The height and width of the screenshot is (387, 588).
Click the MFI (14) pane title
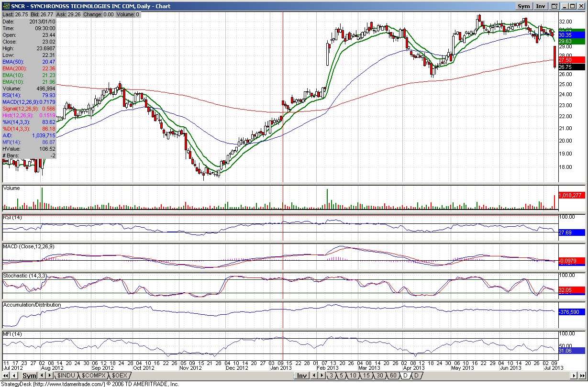click(x=12, y=333)
